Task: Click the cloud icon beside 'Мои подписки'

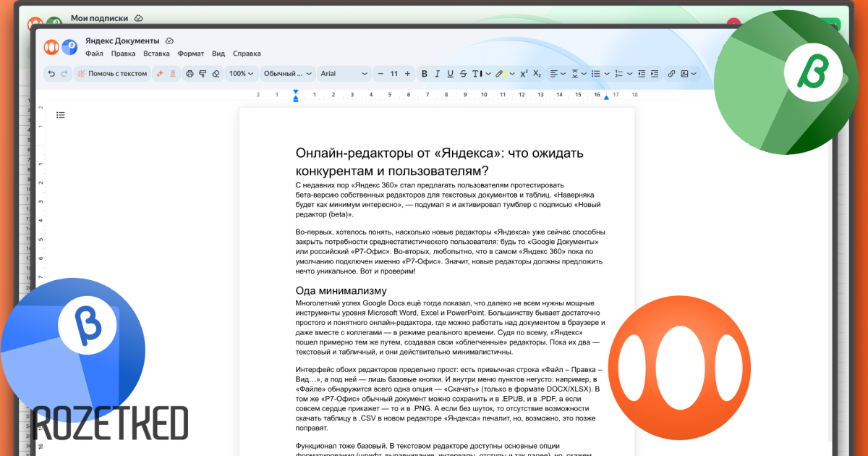Action: click(139, 17)
